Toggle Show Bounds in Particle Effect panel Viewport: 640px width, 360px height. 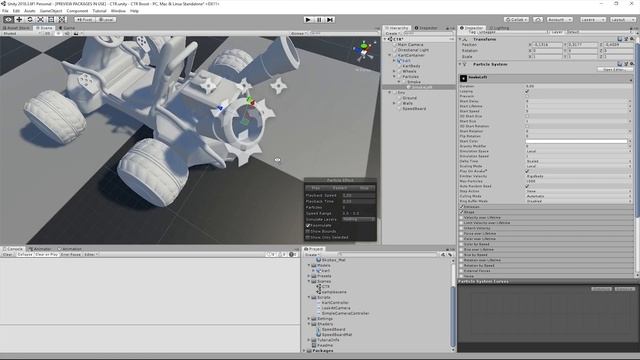(x=308, y=231)
